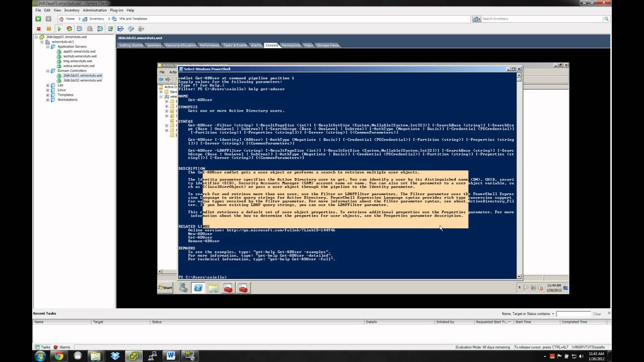Switch to the Permissions tab
The image size is (644, 362).
click(x=291, y=45)
